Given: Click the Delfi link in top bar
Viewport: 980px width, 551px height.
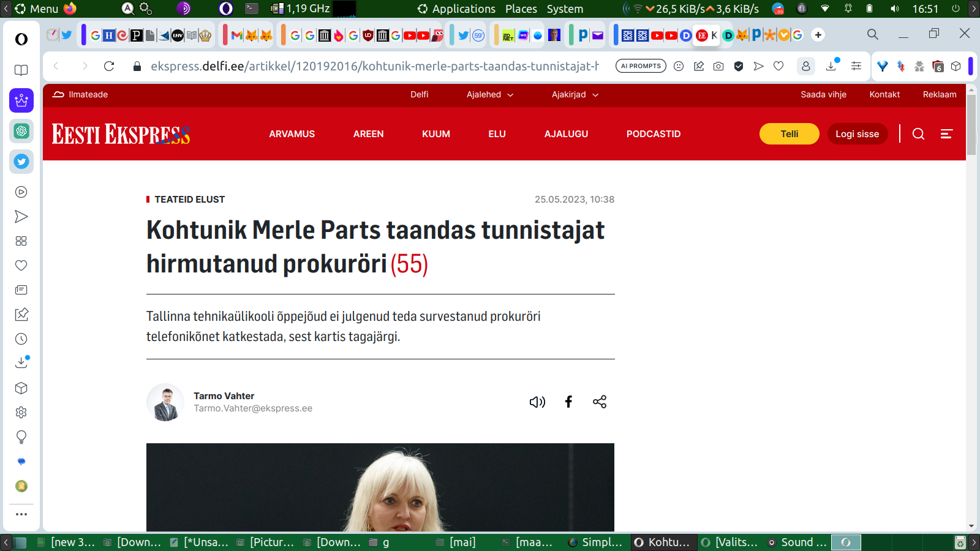Looking at the screenshot, I should pos(420,94).
